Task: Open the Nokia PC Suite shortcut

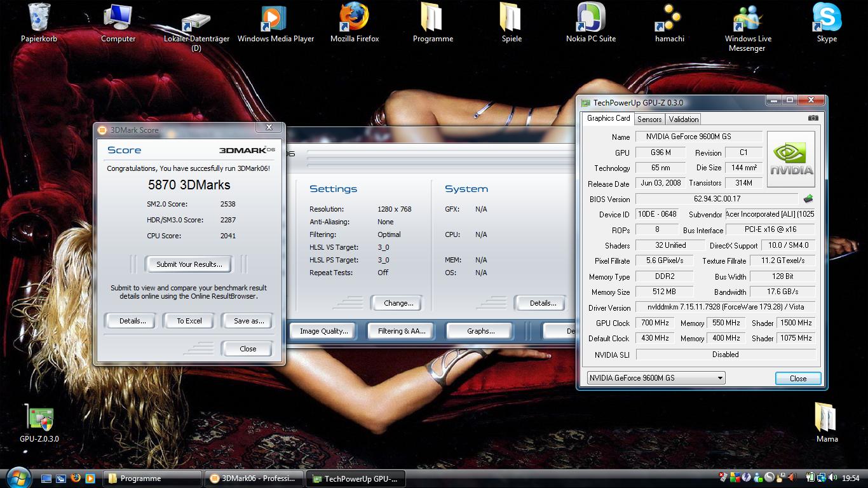Action: click(x=590, y=18)
